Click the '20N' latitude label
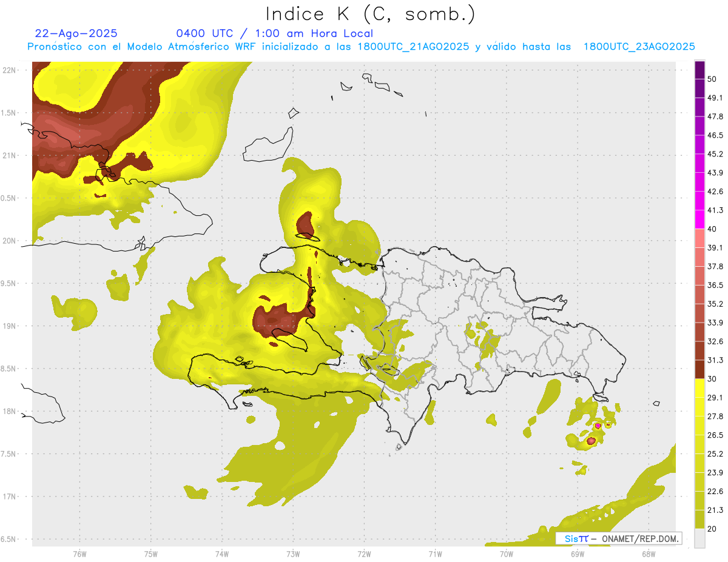The width and height of the screenshot is (728, 562). [9, 241]
